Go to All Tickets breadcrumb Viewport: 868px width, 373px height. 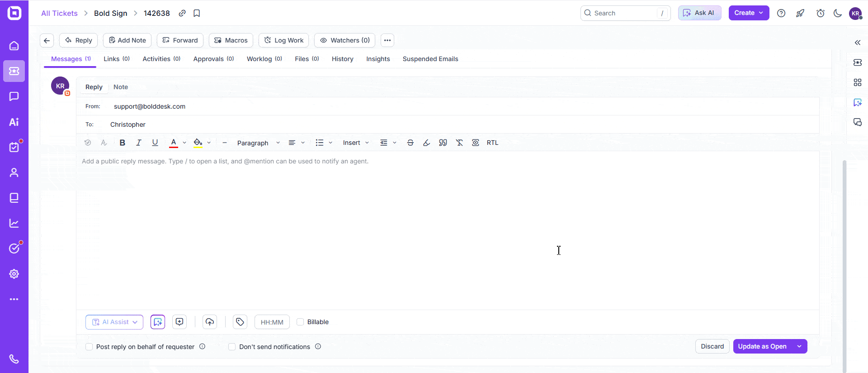(x=59, y=13)
